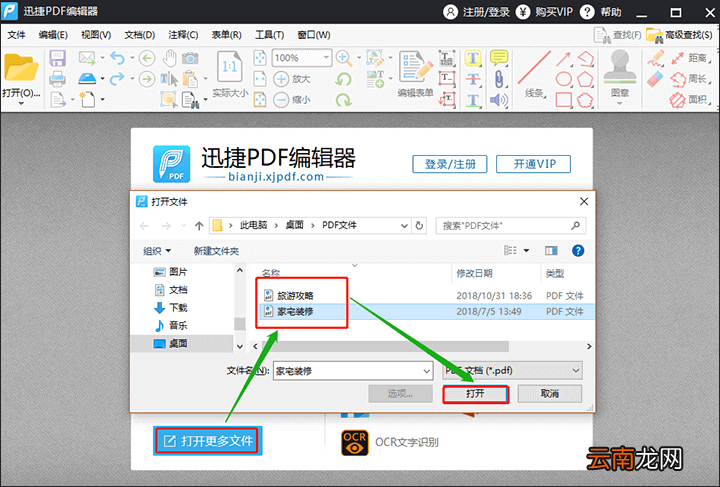Select 图片 in the navigation pane
This screenshot has height=487, width=720.
tap(171, 272)
